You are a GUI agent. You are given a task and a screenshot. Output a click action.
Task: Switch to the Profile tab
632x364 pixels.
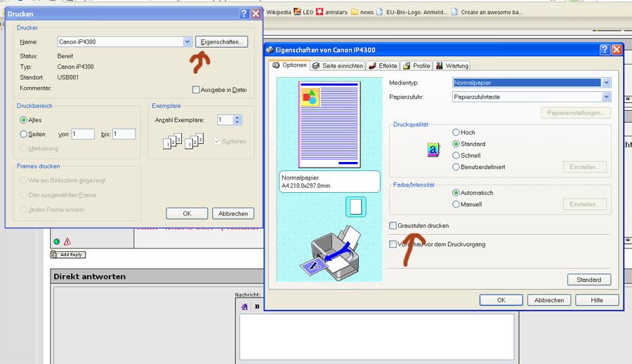[416, 66]
